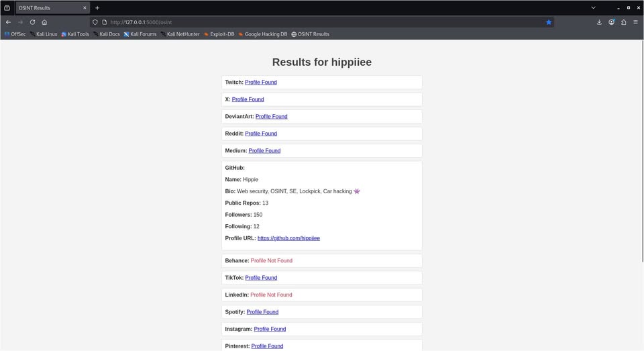Open X Profile Found link
This screenshot has width=644, height=351.
(248, 99)
